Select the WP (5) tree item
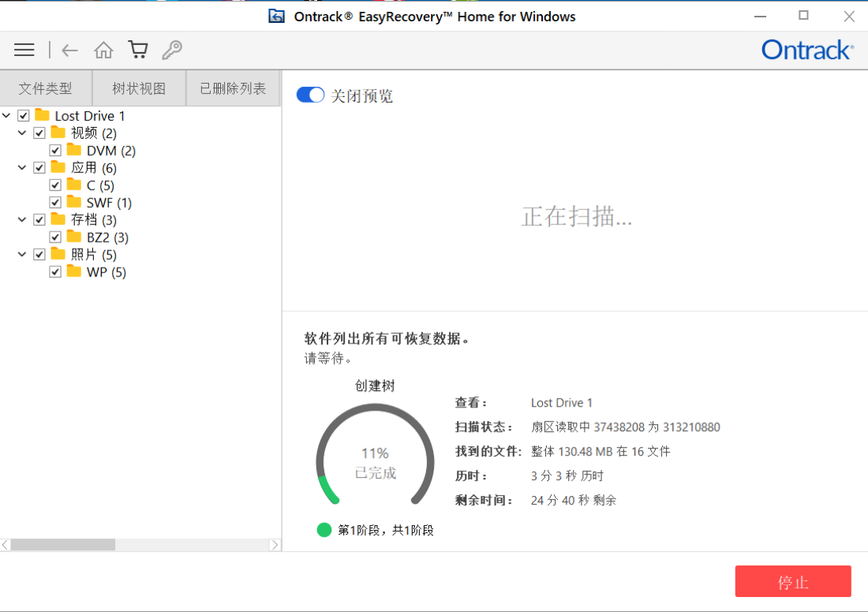Image resolution: width=868 pixels, height=612 pixels. pyautogui.click(x=107, y=272)
